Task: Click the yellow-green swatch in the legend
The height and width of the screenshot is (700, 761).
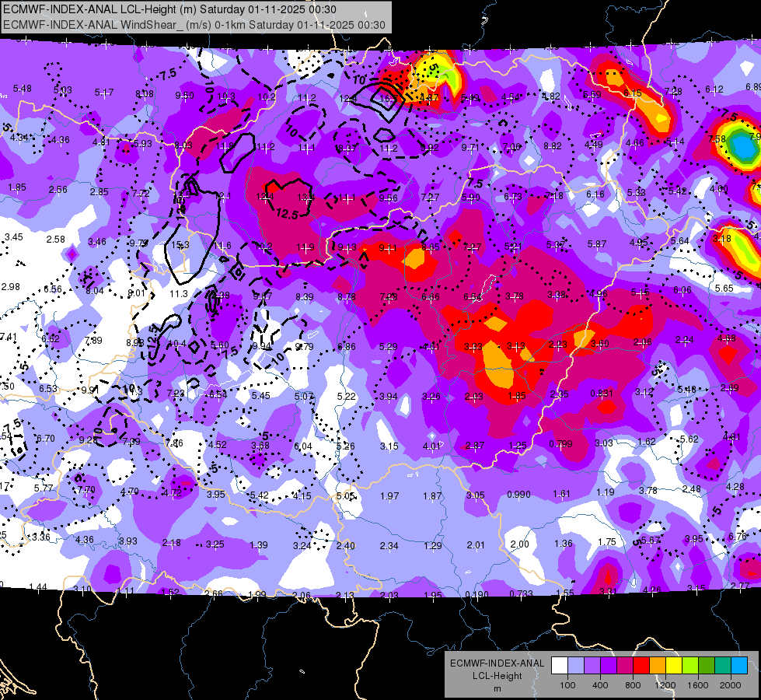Action: pos(690,666)
